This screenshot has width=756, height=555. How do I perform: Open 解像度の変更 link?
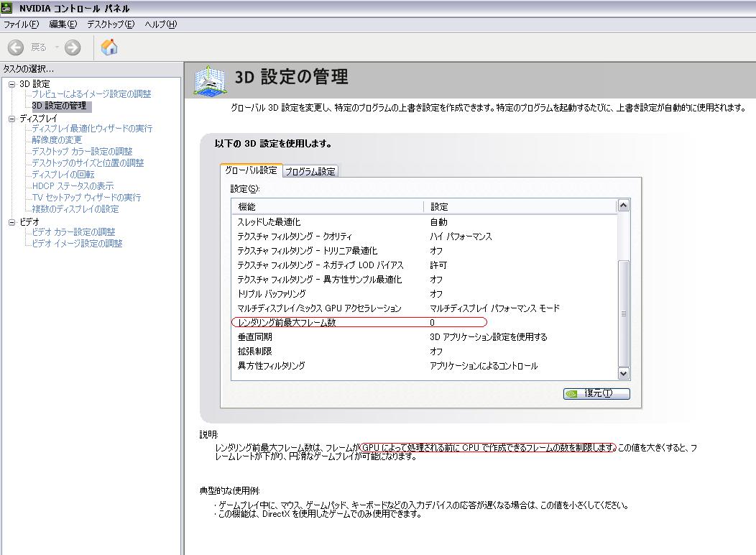[x=56, y=140]
